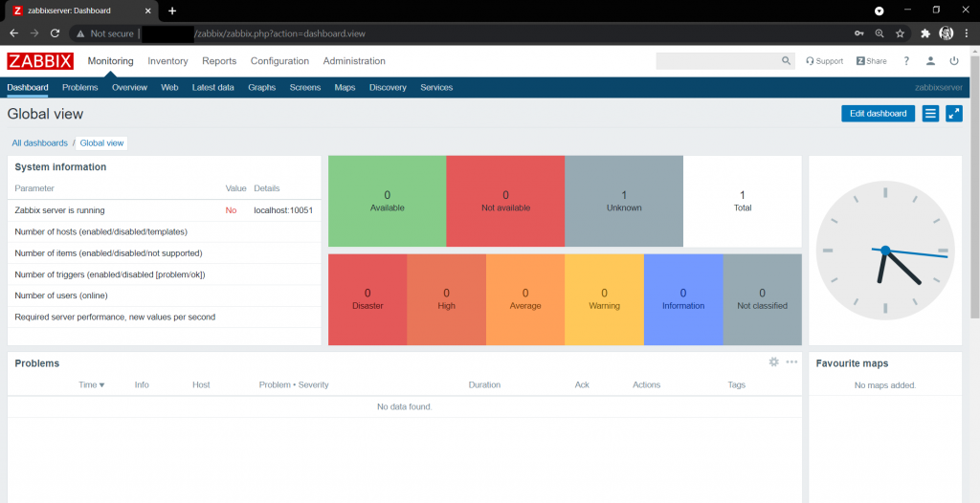Open the Chrome profile avatar
980x503 pixels.
(x=947, y=33)
